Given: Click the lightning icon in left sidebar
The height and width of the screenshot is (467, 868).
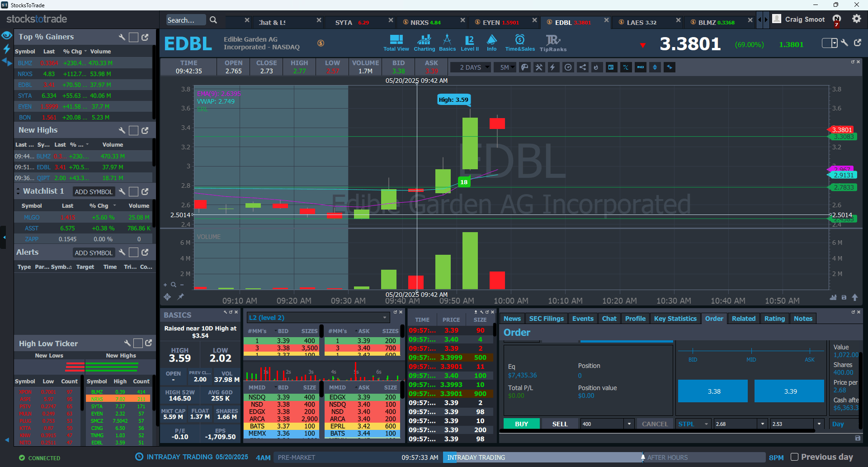Looking at the screenshot, I should pos(7,48).
